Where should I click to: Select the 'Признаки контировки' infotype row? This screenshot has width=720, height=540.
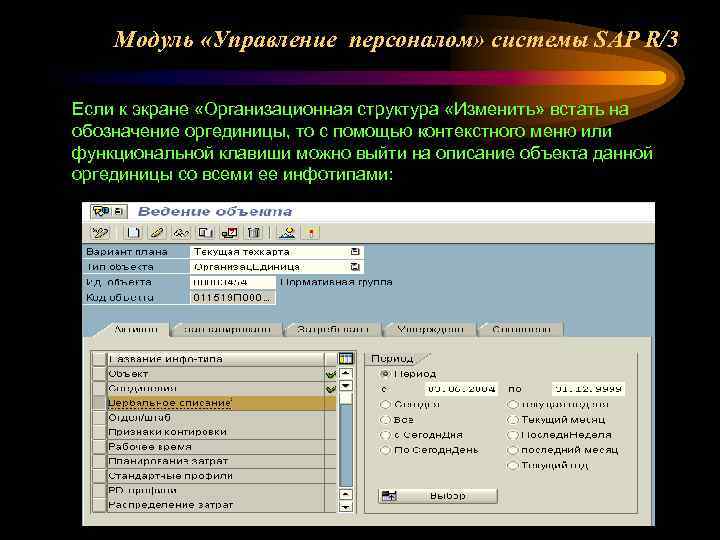point(216,432)
